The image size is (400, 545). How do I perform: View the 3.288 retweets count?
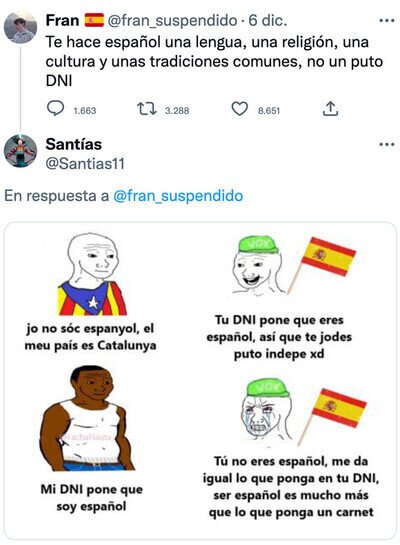click(177, 111)
